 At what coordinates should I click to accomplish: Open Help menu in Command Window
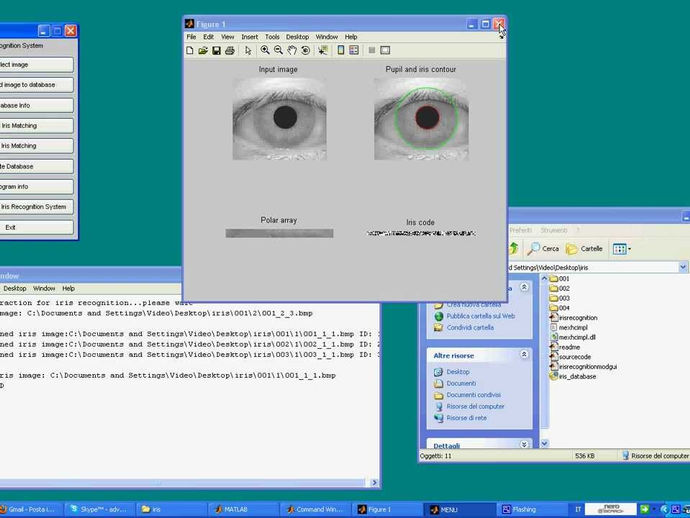68,289
